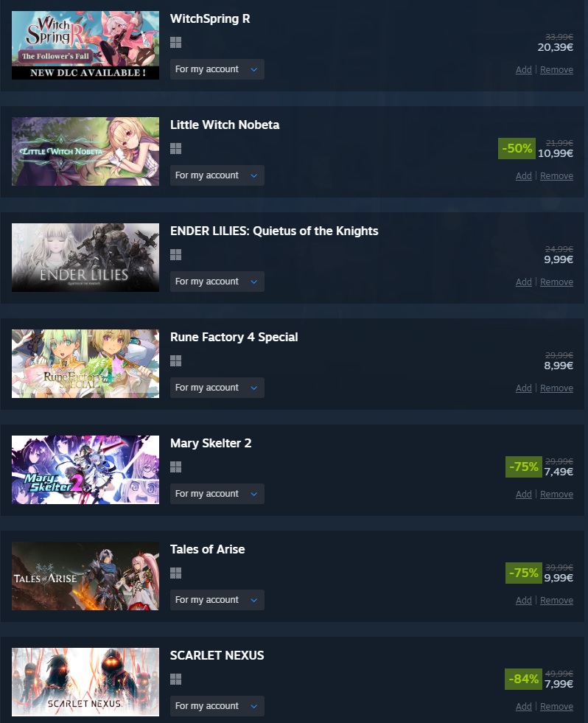The image size is (588, 723).
Task: Click the -84% discount badge on SCARLET NEXUS
Action: pyautogui.click(x=523, y=679)
